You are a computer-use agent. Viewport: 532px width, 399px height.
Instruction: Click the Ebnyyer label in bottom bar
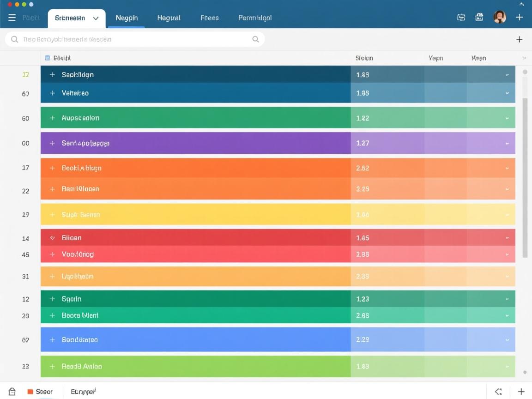(x=83, y=392)
